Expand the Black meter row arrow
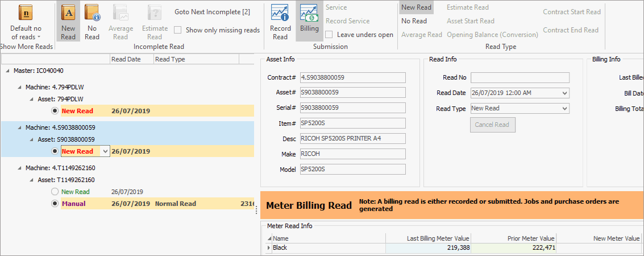The width and height of the screenshot is (644, 256). [269, 248]
